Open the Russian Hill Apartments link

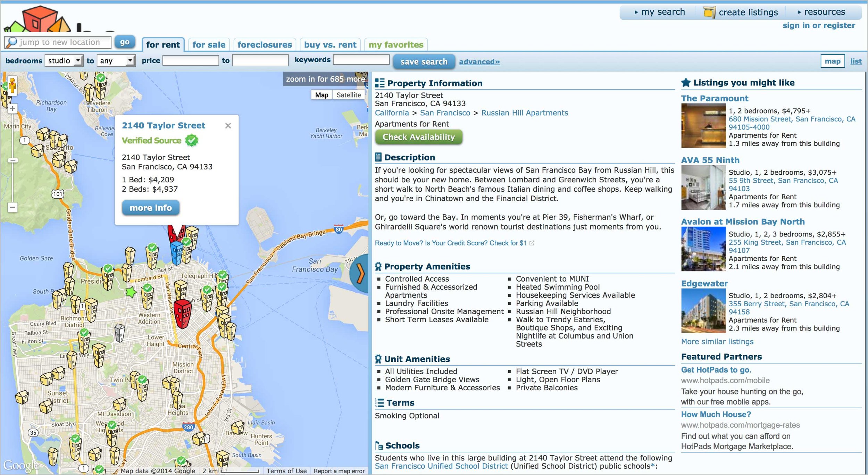524,113
